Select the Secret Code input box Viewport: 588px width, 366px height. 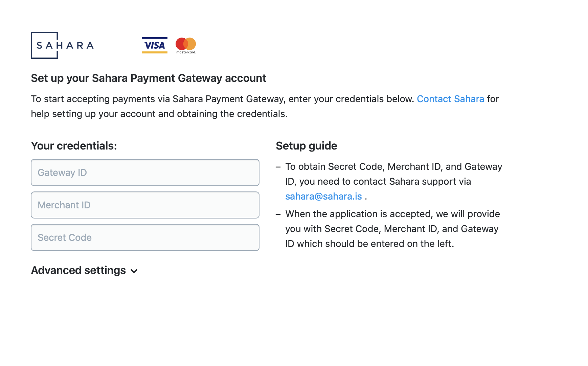click(145, 237)
